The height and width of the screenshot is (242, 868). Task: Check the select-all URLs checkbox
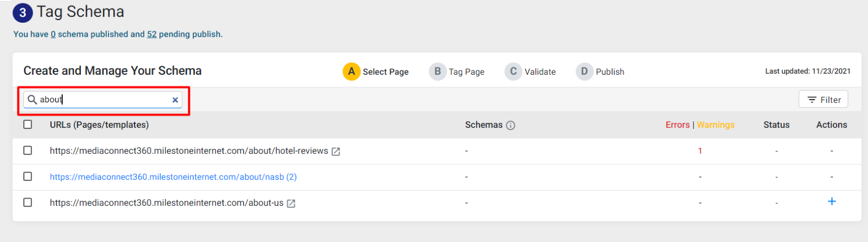28,125
